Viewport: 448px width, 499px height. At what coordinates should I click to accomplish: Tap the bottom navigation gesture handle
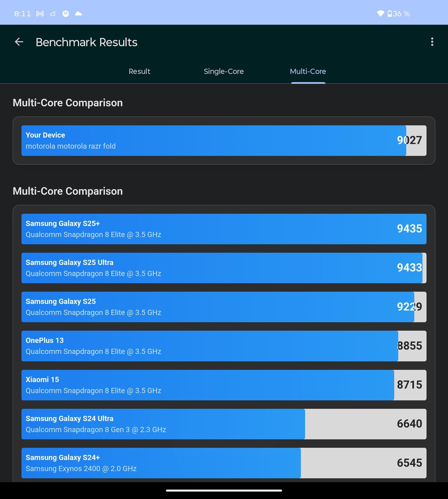pos(224,491)
